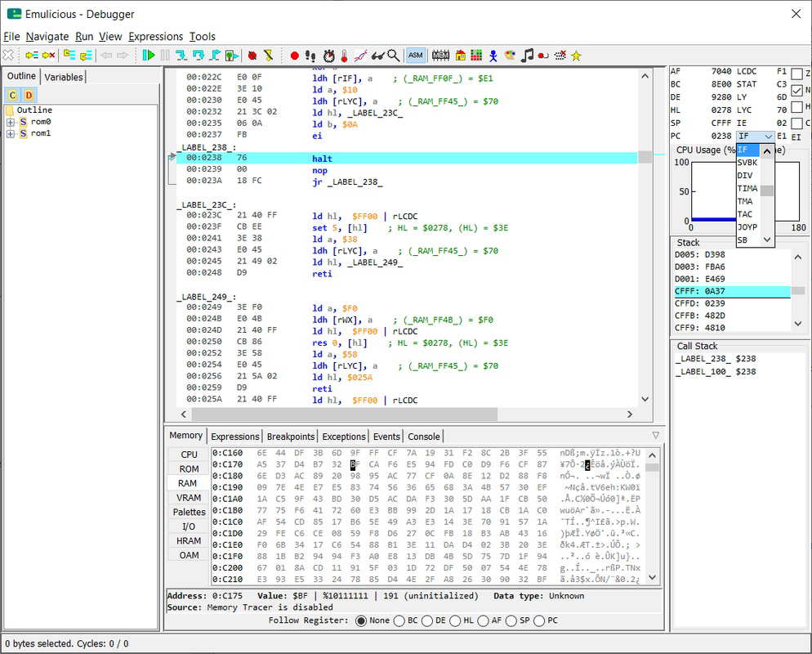Click the red breakpoint circle icon
Screen dimensions: 812x654
click(294, 56)
